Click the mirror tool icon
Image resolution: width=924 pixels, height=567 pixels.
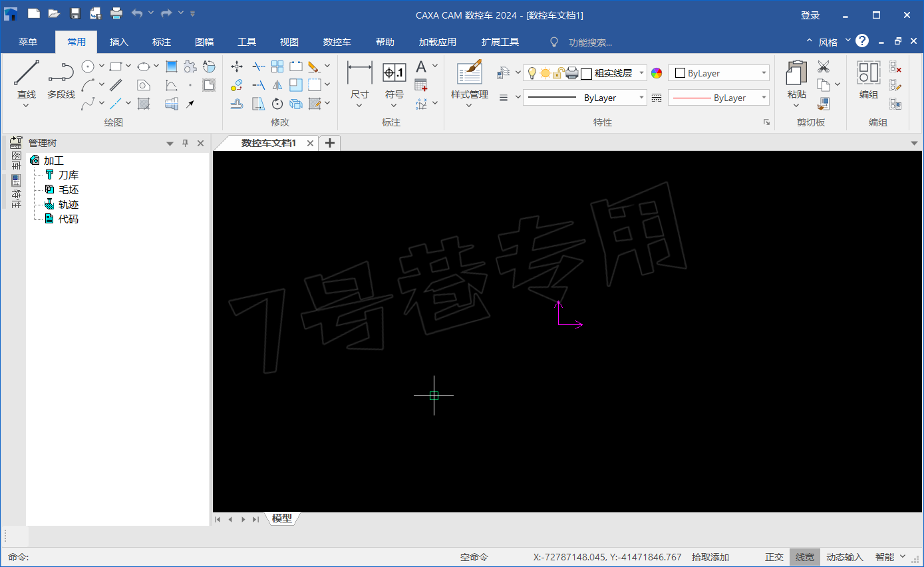[277, 85]
